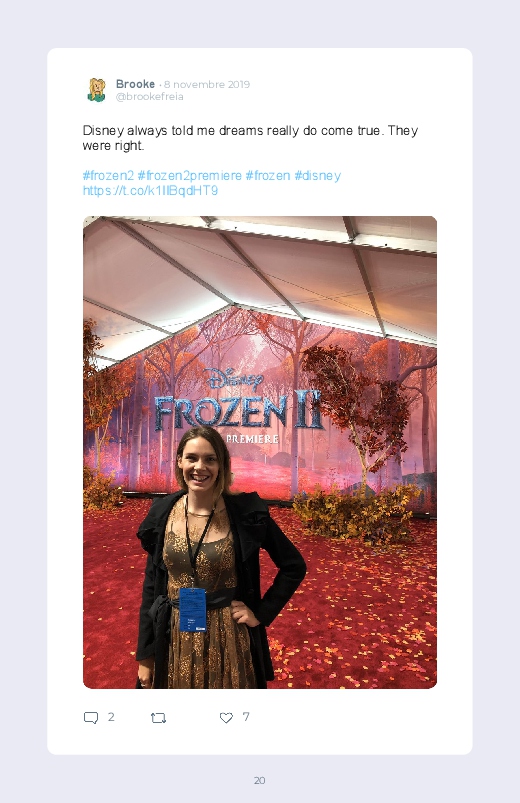Open the #frozen2premiere hashtag
Image resolution: width=520 pixels, height=803 pixels.
(x=189, y=175)
